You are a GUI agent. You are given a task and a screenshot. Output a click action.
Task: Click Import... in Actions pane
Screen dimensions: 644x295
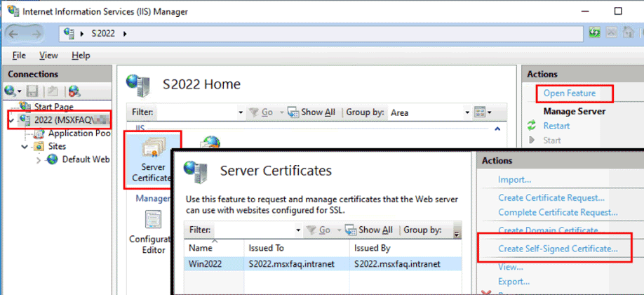[x=515, y=180]
